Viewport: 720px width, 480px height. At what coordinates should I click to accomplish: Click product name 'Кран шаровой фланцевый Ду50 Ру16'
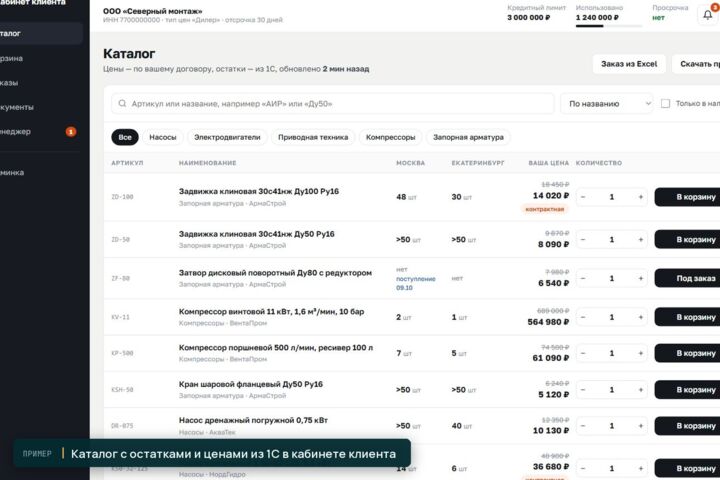click(251, 384)
